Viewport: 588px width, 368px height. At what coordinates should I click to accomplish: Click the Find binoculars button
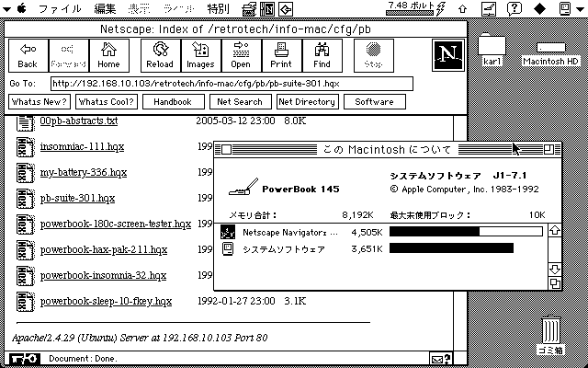[x=322, y=55]
